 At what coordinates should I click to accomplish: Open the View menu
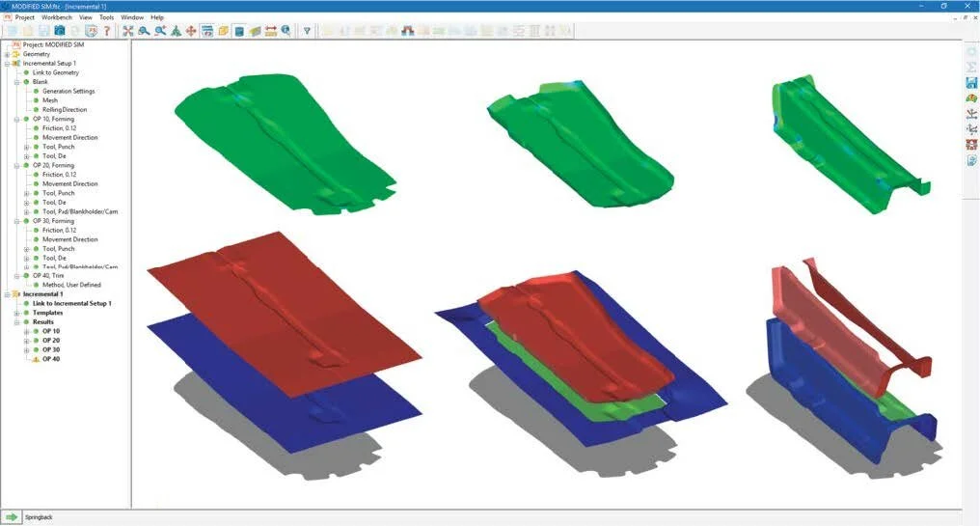click(86, 17)
